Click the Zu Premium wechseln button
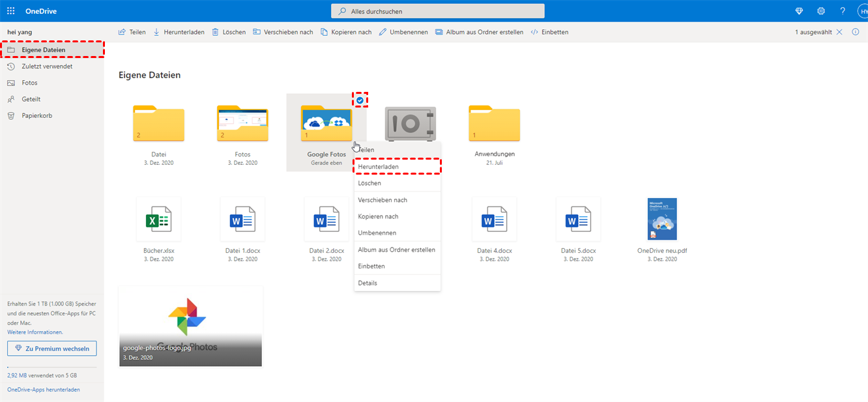Viewport: 868px width, 402px height. [52, 349]
